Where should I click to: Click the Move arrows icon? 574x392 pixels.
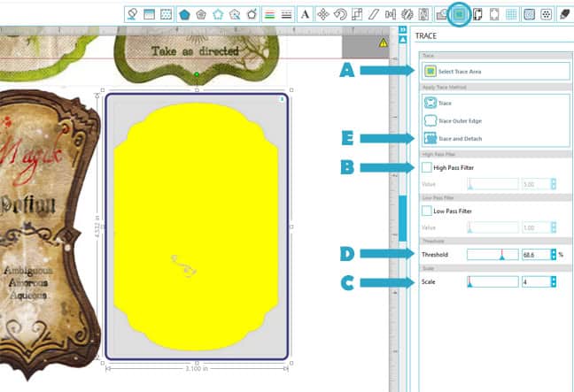323,14
